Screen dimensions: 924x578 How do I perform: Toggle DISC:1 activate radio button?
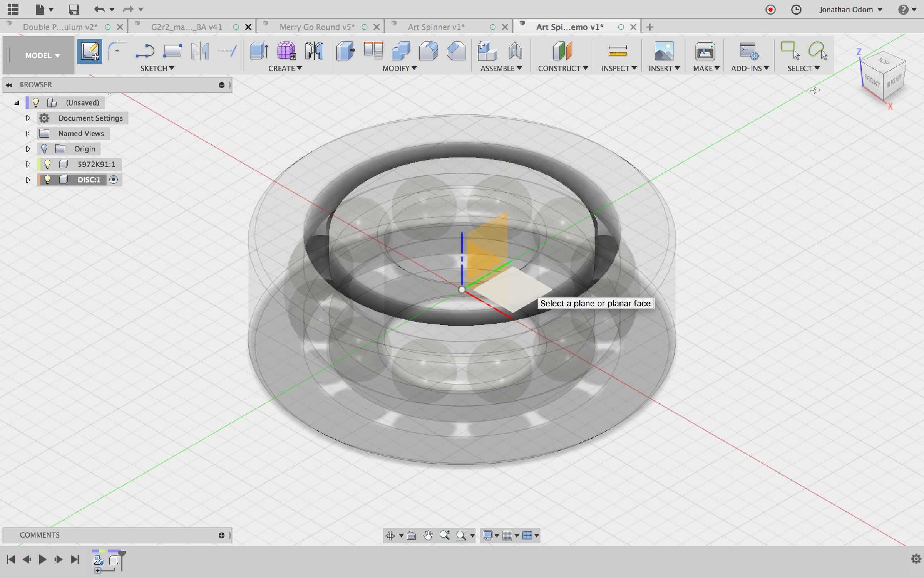point(114,180)
